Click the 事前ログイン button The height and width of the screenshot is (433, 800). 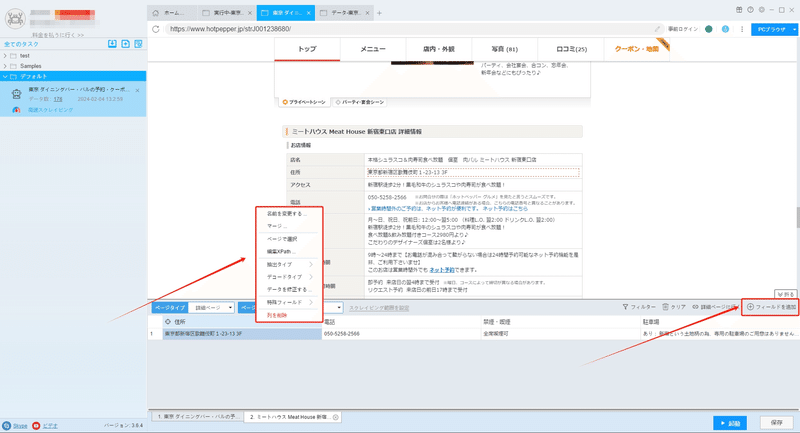click(x=683, y=29)
